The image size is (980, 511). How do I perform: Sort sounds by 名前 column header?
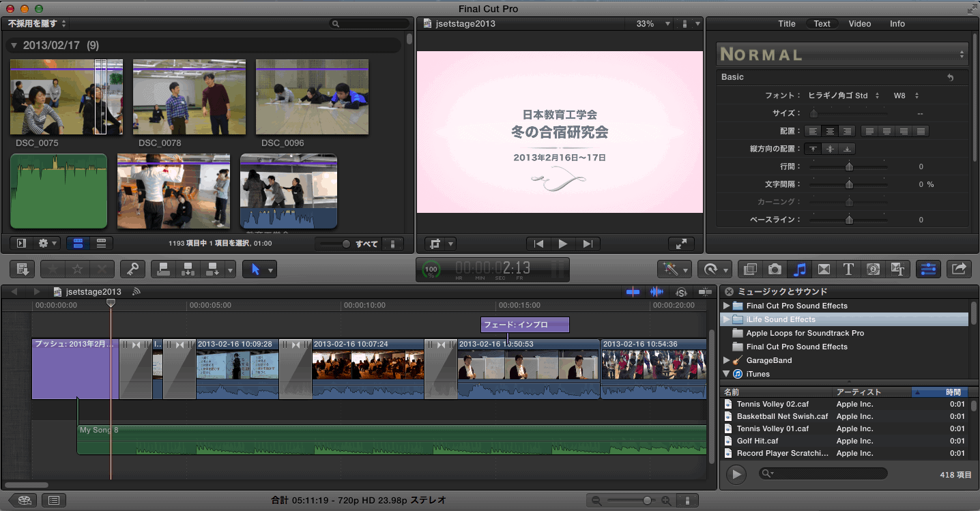click(x=777, y=392)
